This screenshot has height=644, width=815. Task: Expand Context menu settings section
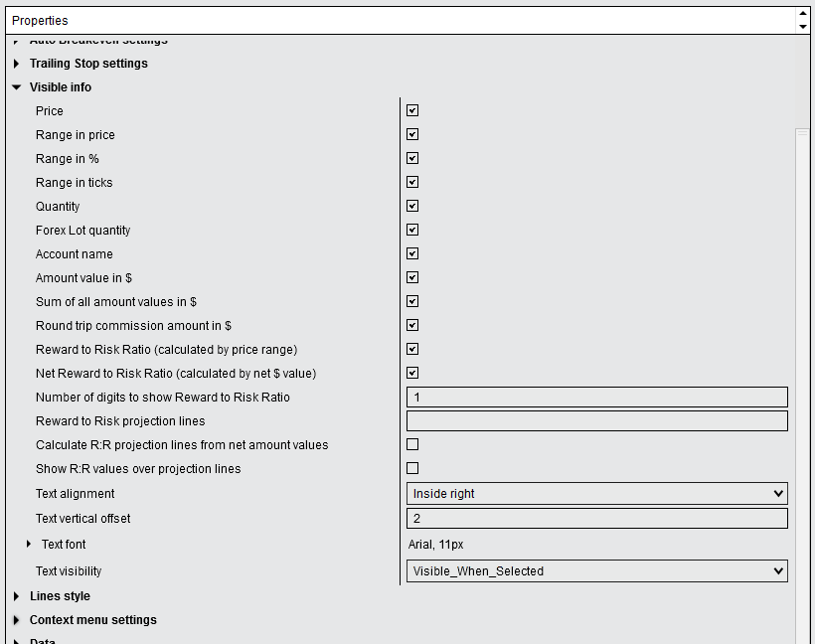coord(16,620)
